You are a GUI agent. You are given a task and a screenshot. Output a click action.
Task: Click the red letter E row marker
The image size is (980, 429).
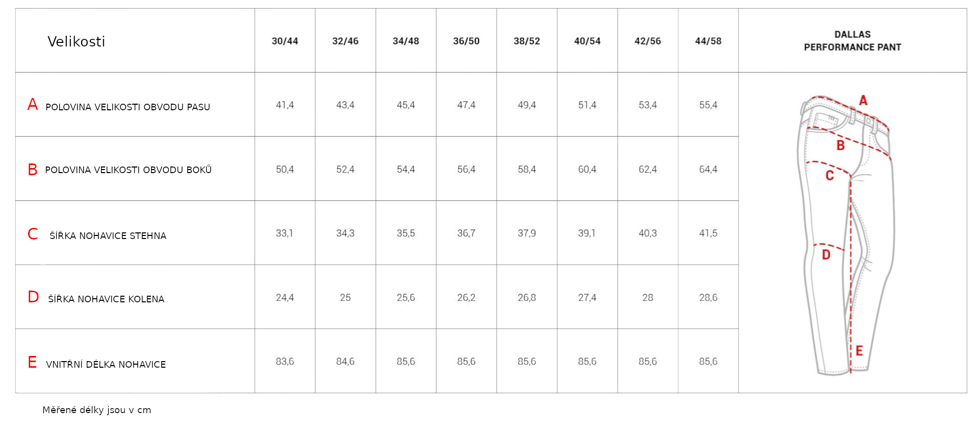pos(32,362)
